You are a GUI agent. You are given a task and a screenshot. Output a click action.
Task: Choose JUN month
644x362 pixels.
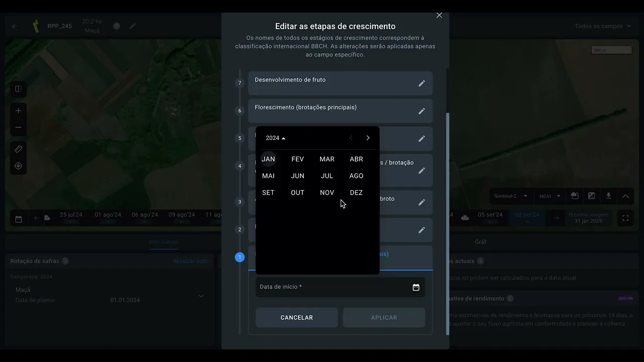click(x=297, y=175)
